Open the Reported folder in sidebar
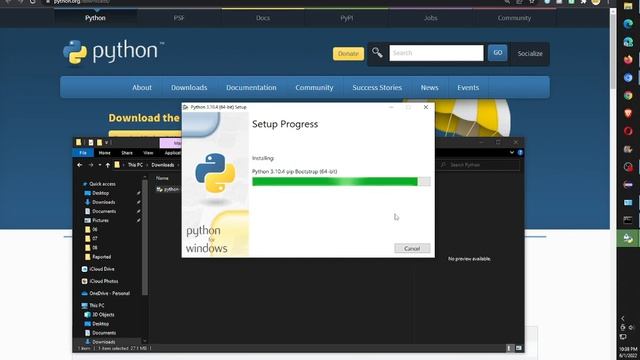 (x=98, y=257)
